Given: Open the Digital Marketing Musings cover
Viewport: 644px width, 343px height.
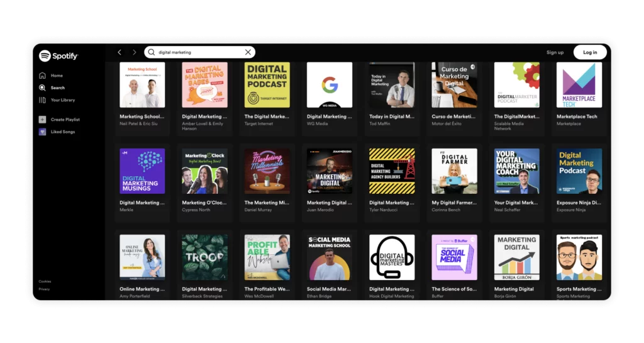Looking at the screenshot, I should tap(142, 171).
